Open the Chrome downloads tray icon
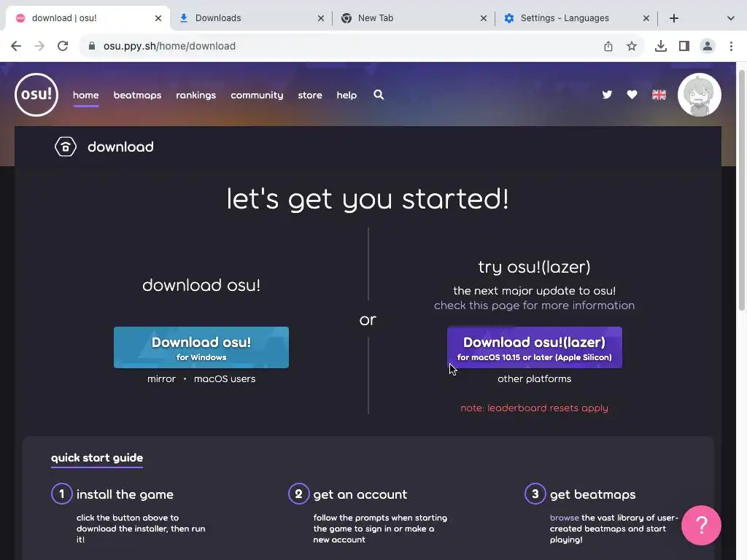The width and height of the screenshot is (747, 560). coord(661,46)
